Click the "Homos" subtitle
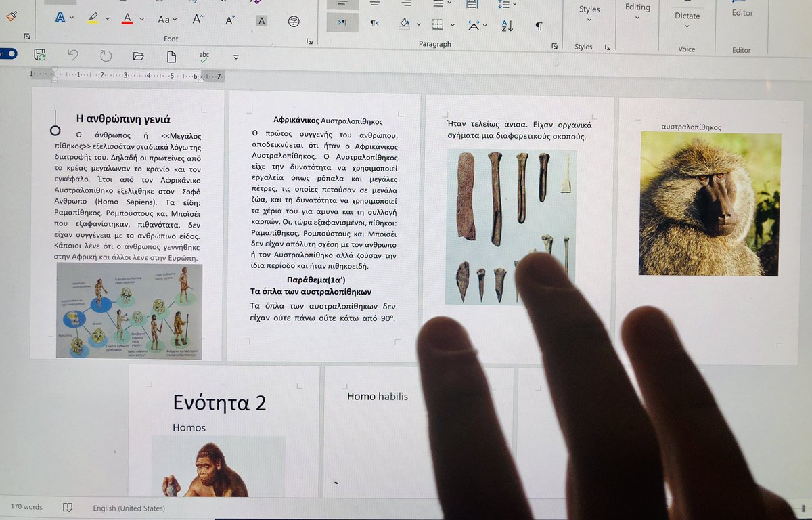812x520 pixels. pyautogui.click(x=189, y=427)
